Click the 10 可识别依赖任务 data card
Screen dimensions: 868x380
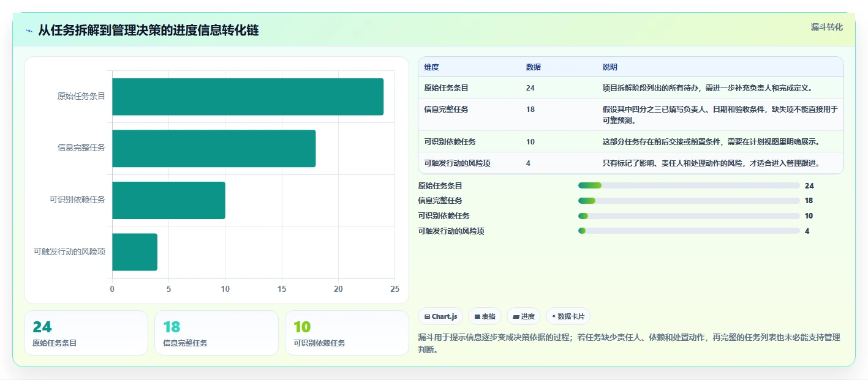coord(347,333)
